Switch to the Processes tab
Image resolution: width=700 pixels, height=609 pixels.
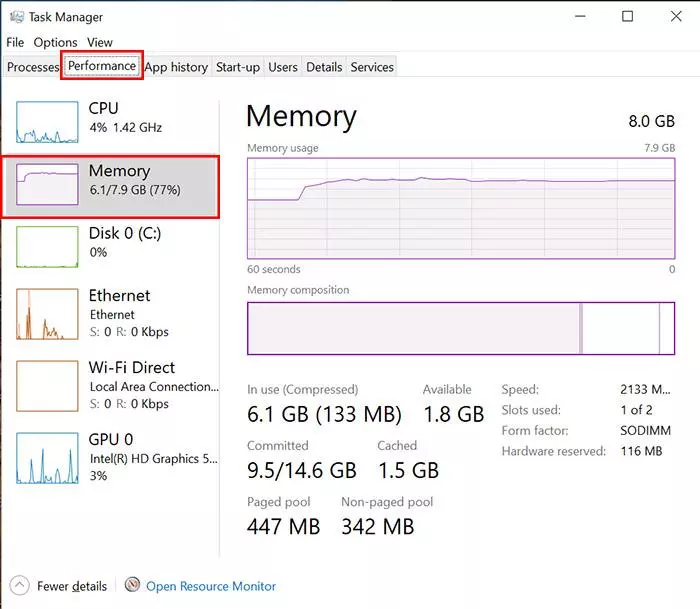pos(33,67)
